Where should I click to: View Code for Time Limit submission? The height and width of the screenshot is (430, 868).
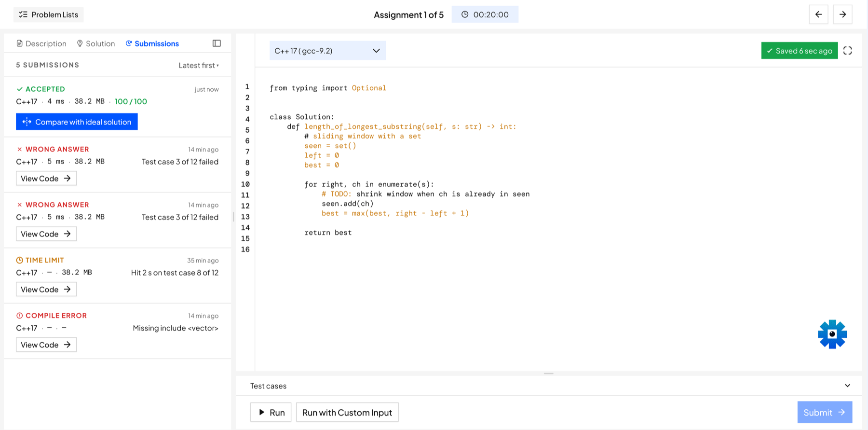(x=46, y=290)
